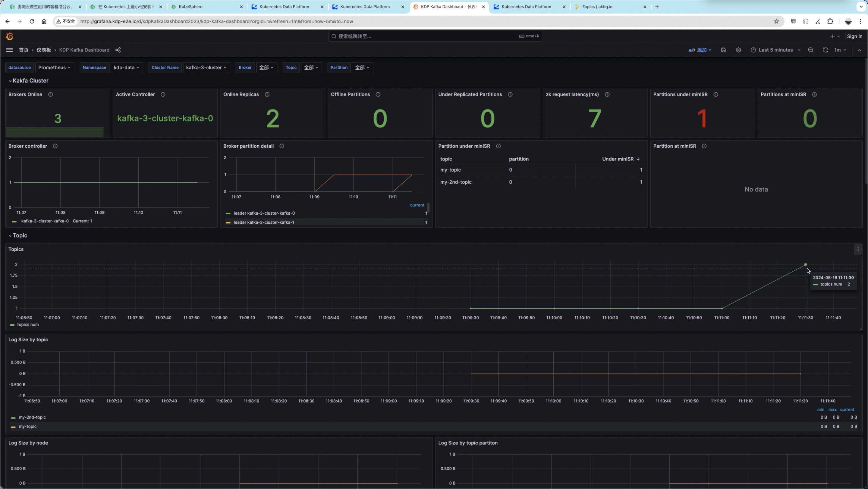Toggle my-2nd-topic series in the legend

[32, 417]
